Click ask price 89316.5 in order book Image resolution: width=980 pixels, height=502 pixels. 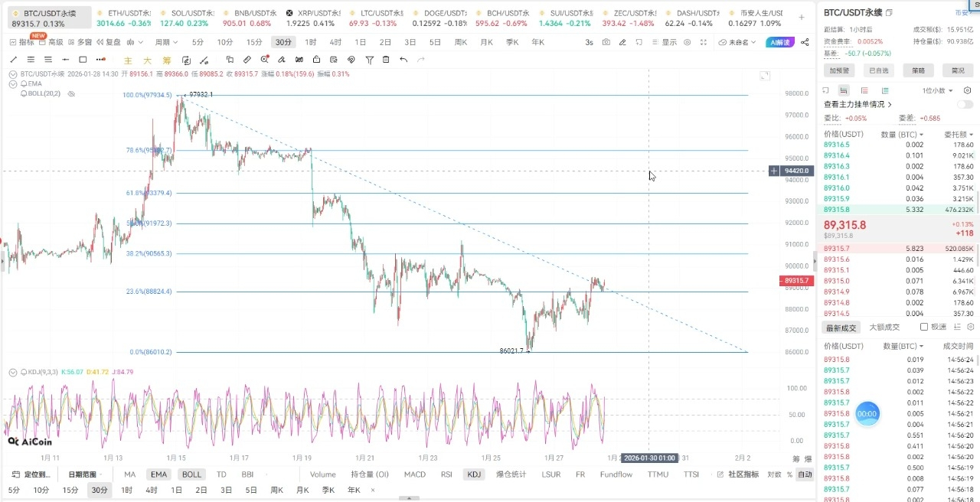tap(836, 145)
